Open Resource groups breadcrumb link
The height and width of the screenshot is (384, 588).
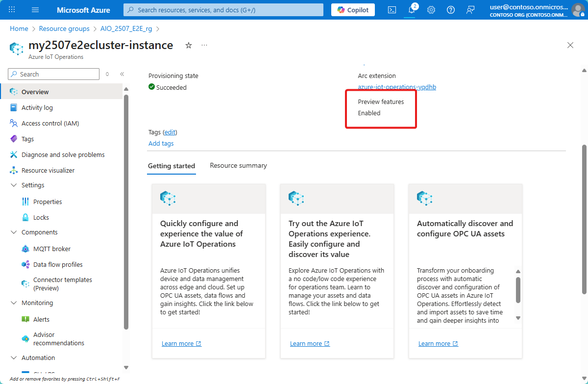tap(64, 28)
